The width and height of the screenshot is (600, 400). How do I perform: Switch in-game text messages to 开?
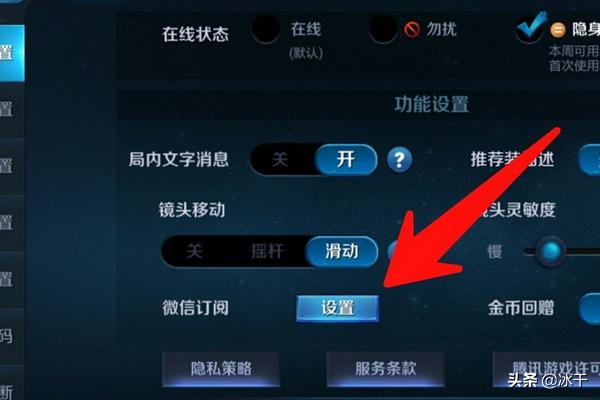[346, 160]
